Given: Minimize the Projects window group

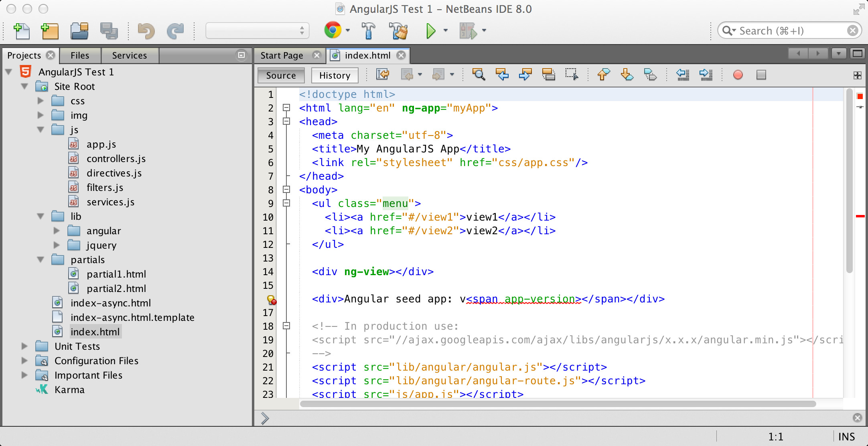Looking at the screenshot, I should tap(241, 55).
